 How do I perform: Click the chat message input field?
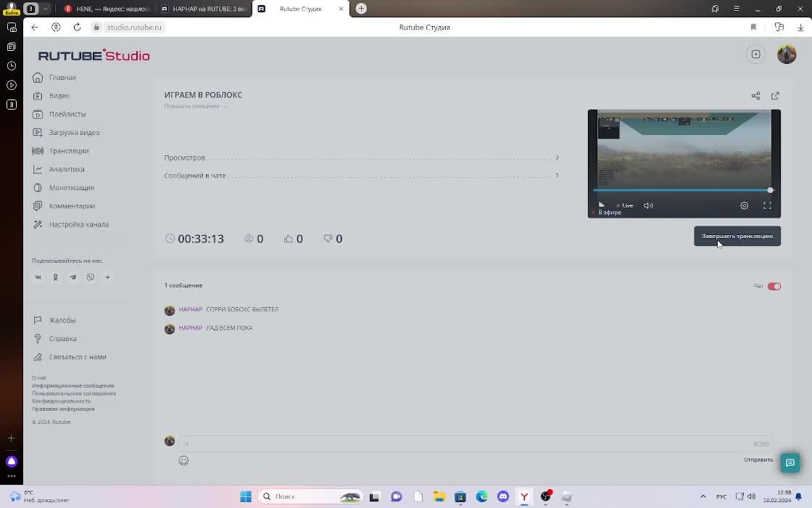tap(476, 443)
